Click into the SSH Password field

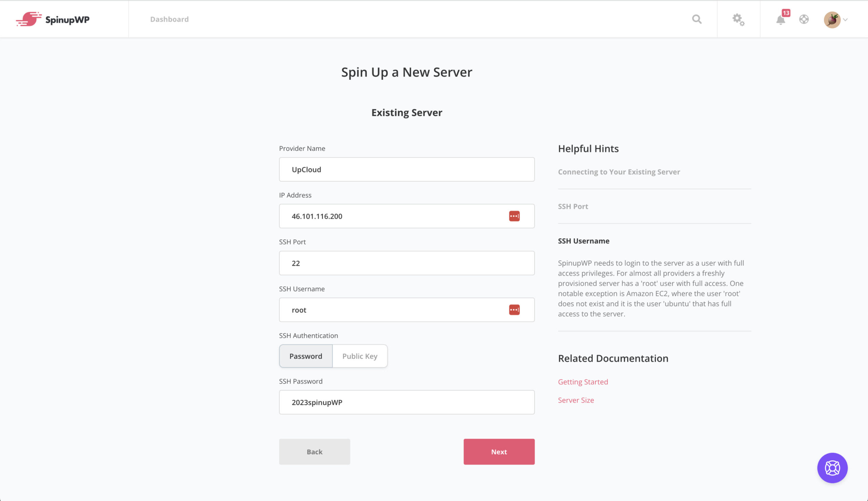(407, 402)
